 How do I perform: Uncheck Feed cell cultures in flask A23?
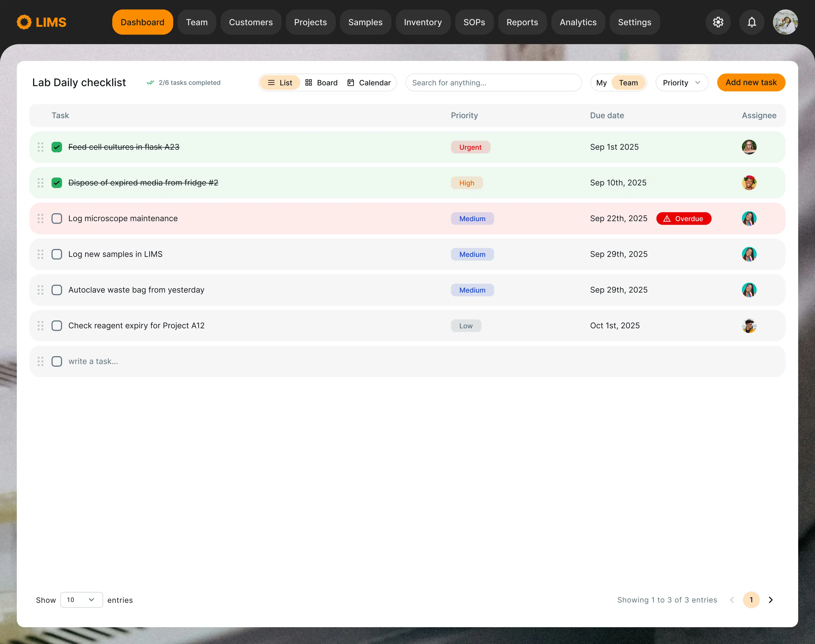click(57, 147)
